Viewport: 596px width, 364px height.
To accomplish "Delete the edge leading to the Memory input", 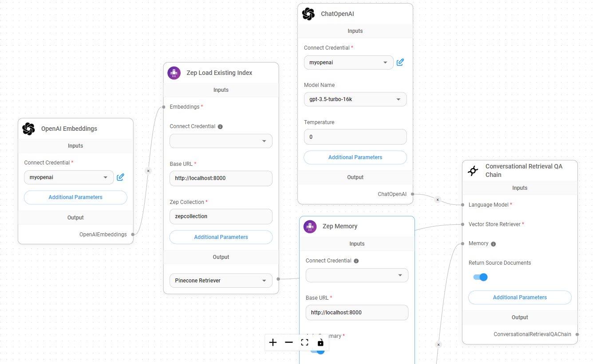I will (438, 344).
